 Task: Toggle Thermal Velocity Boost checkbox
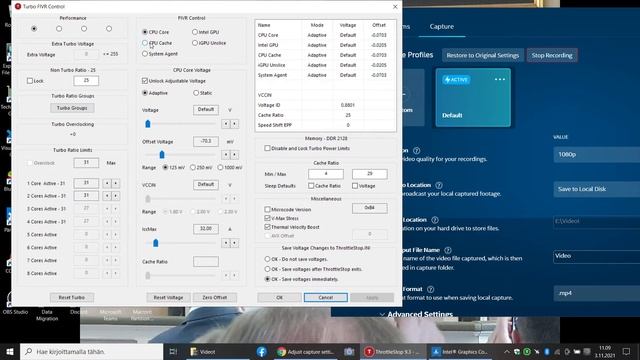click(267, 227)
